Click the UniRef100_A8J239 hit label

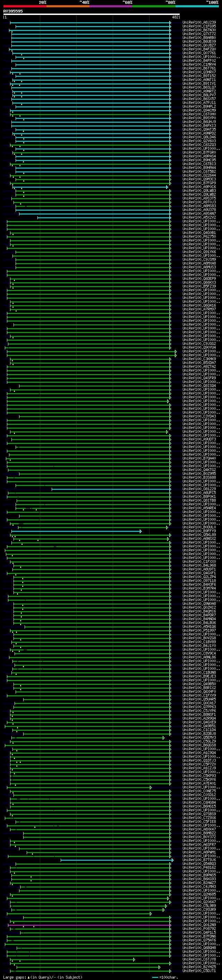click(x=199, y=23)
